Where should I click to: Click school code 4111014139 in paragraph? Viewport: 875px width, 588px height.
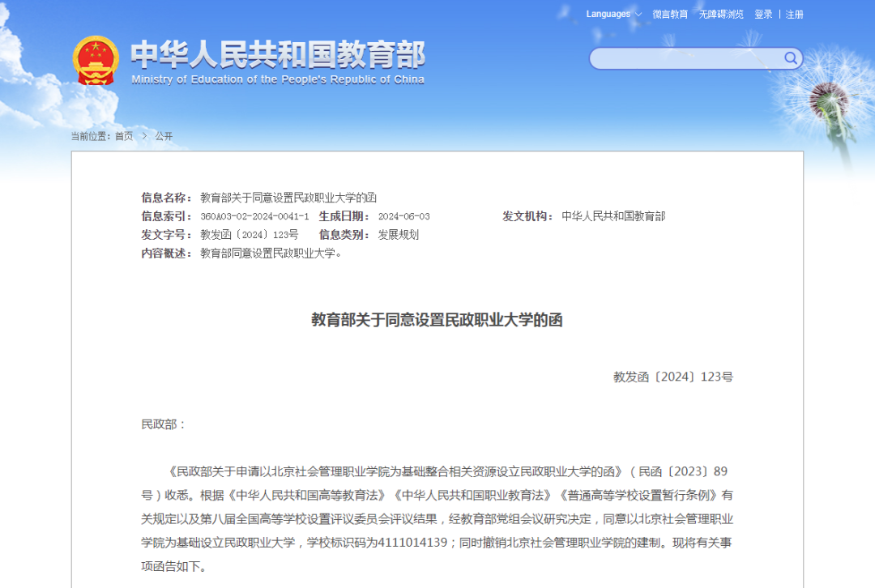click(x=412, y=543)
